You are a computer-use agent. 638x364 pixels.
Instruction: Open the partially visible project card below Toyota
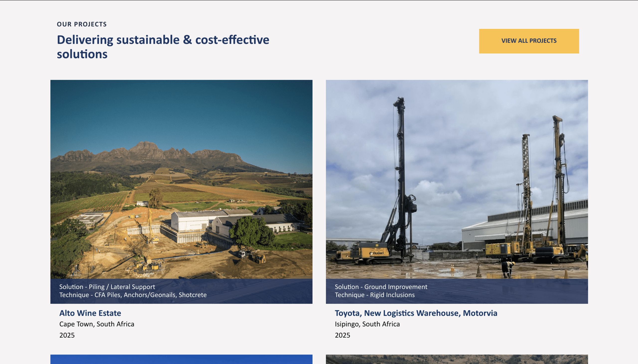pyautogui.click(x=457, y=359)
